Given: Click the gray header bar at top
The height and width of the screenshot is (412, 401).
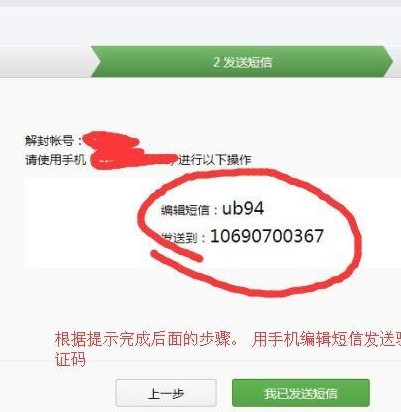Looking at the screenshot, I should (x=200, y=3).
